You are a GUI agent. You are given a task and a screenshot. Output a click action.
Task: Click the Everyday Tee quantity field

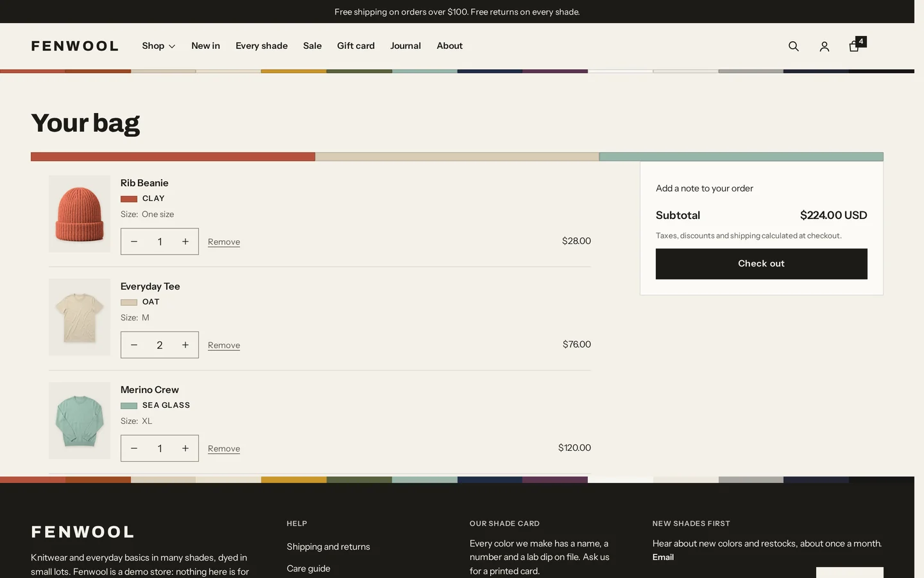[160, 345]
